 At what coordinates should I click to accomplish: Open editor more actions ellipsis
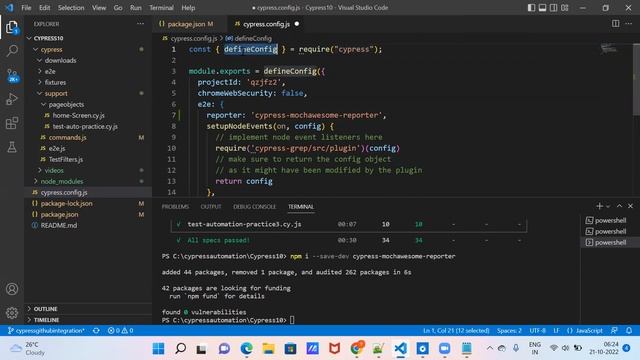click(629, 24)
